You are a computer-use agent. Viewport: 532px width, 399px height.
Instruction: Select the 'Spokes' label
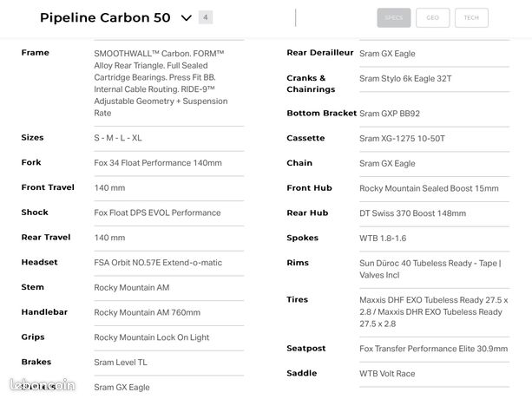click(302, 238)
